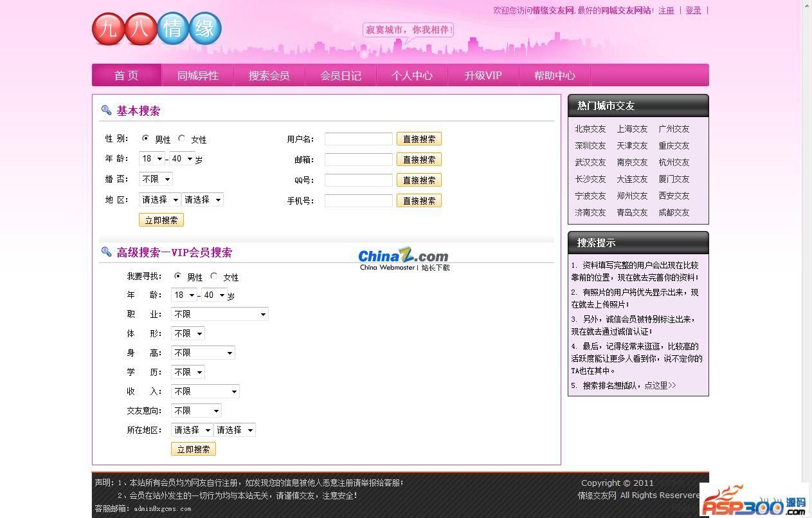The width and height of the screenshot is (812, 518).
Task: Open 会员日记 navigation item
Action: pos(341,75)
